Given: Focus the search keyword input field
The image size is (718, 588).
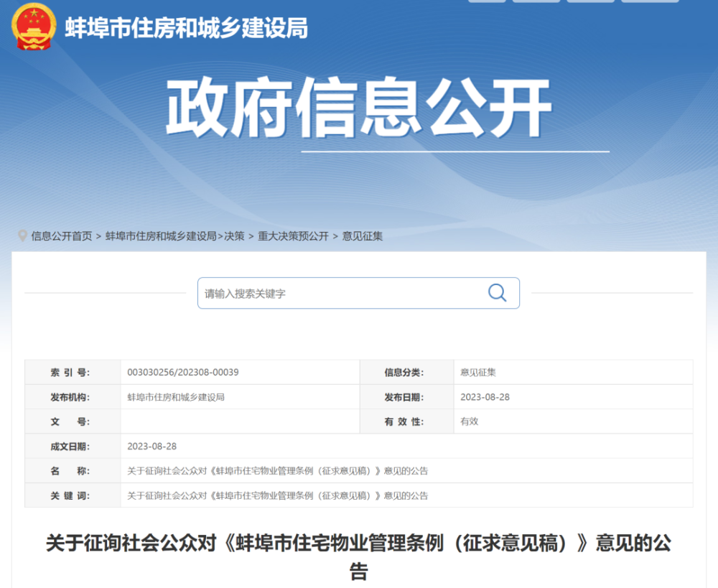Looking at the screenshot, I should tap(358, 293).
